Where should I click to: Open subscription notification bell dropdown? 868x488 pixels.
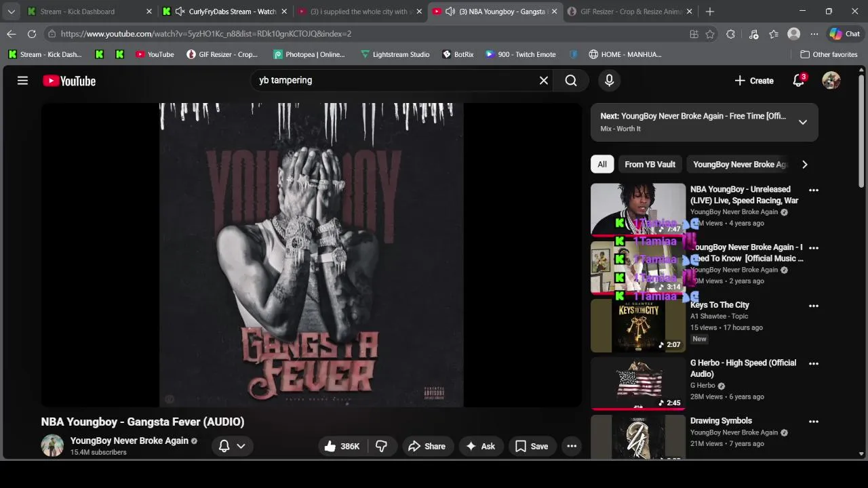coord(231,446)
